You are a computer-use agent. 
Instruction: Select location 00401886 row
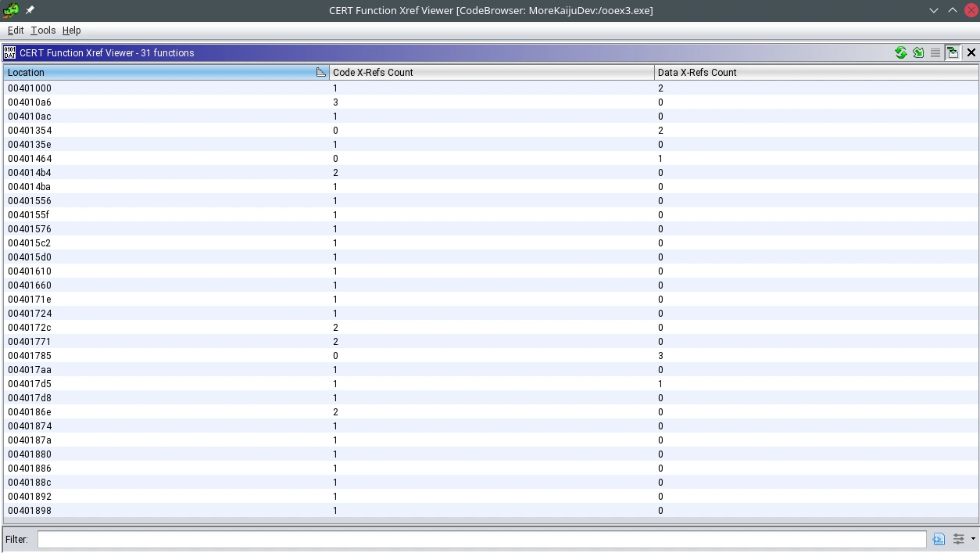pyautogui.click(x=490, y=469)
